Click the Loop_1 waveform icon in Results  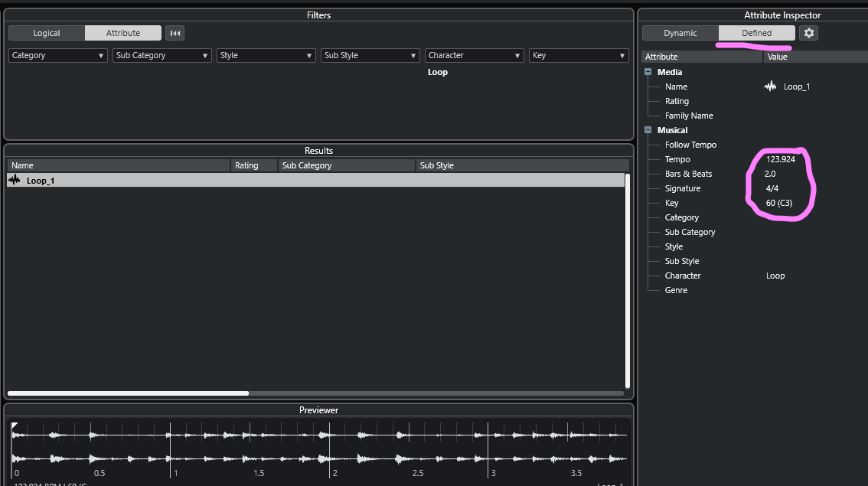(x=15, y=180)
